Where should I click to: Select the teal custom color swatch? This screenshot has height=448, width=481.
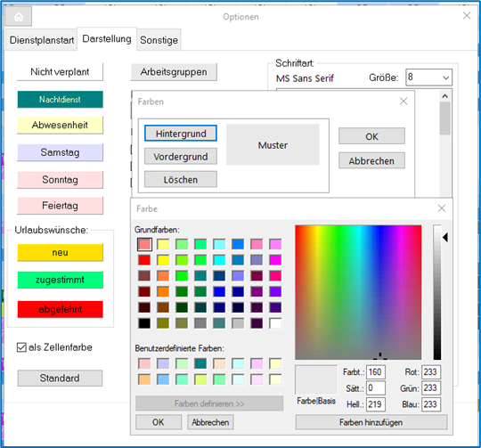(200, 363)
